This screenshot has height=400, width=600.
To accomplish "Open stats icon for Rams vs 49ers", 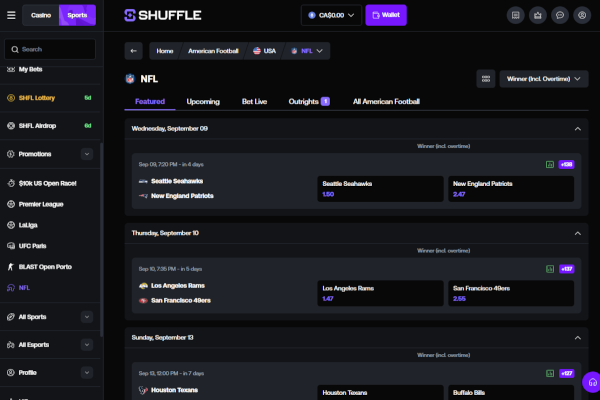I will [550, 269].
